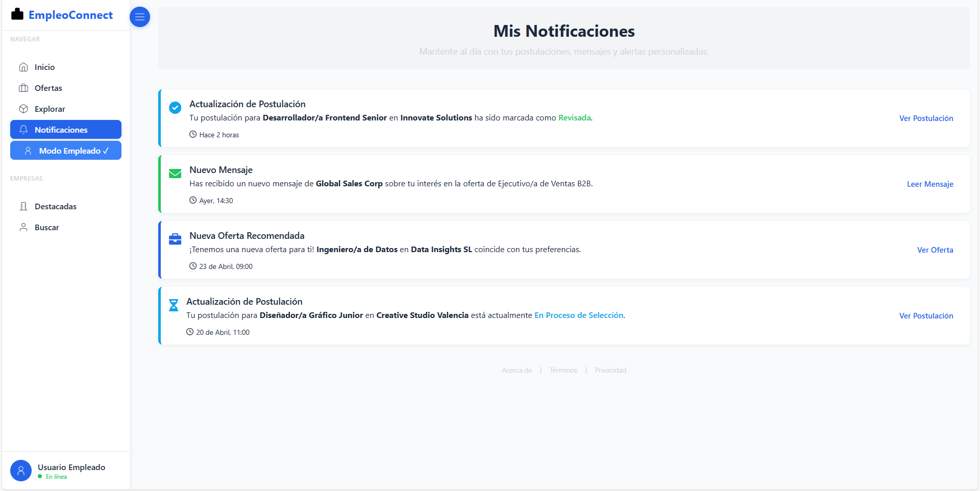Screen dimensions: 980x491
Task: Go to Ofertas in the sidebar
Action: click(48, 88)
